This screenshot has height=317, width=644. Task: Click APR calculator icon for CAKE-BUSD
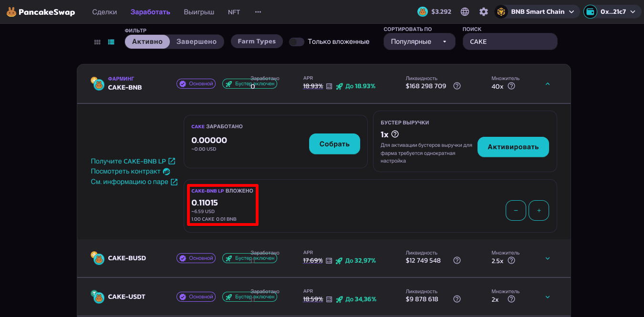point(329,261)
